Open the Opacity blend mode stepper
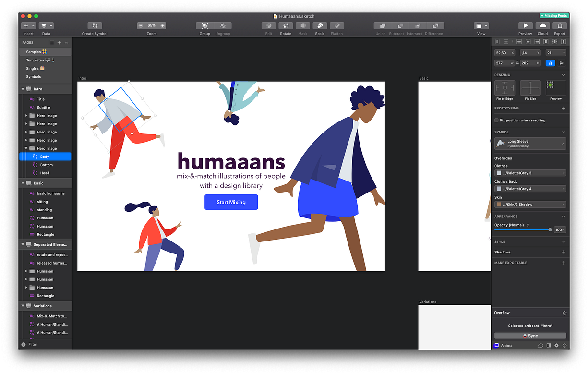The width and height of the screenshot is (588, 374). pyautogui.click(x=528, y=225)
